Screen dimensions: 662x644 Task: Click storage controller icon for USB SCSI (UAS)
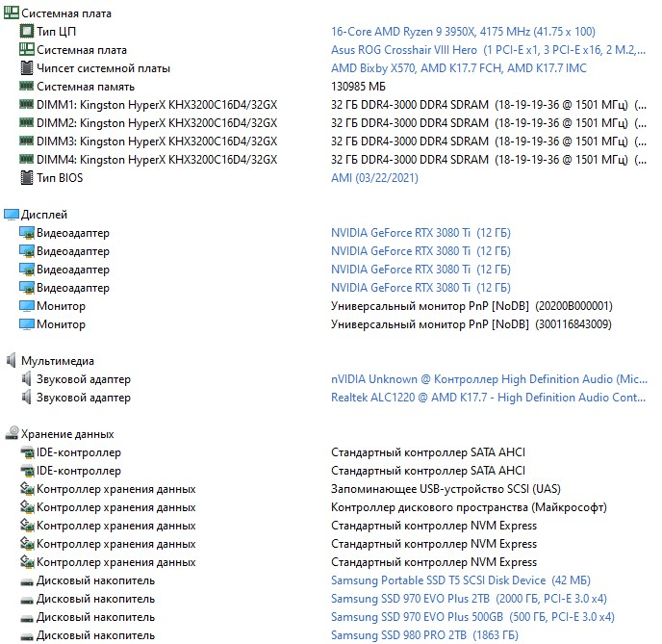tap(27, 489)
